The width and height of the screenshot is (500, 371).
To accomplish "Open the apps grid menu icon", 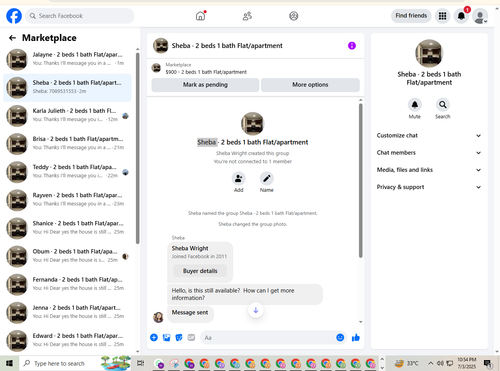I will pos(442,16).
